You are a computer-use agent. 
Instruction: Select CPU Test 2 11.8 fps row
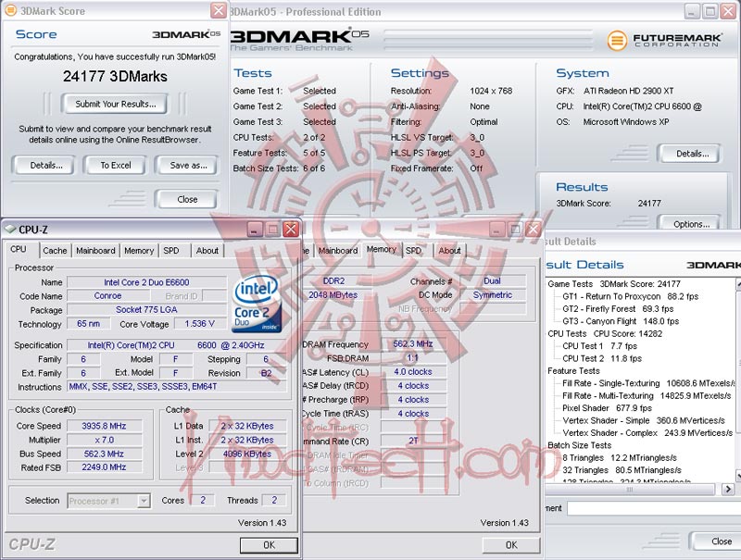[601, 358]
